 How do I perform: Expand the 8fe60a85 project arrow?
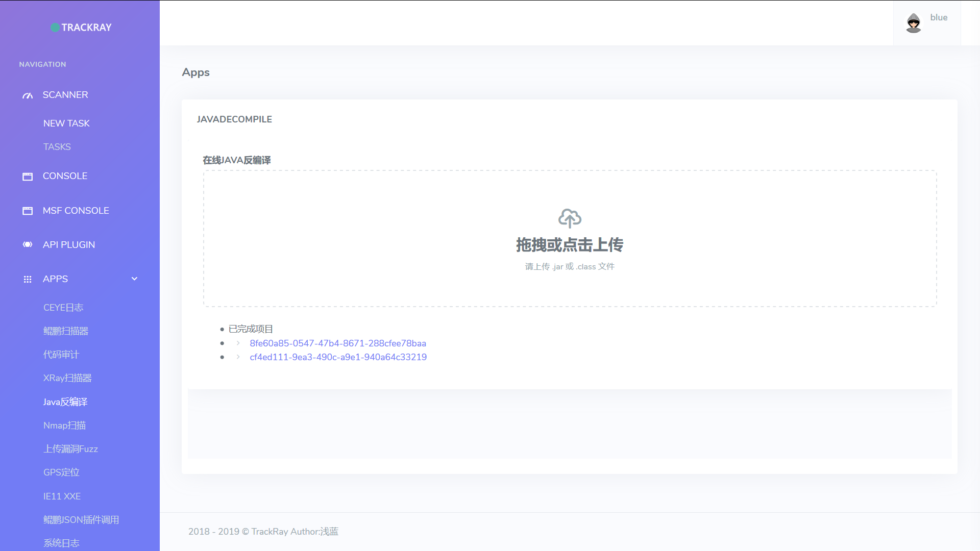coord(238,343)
